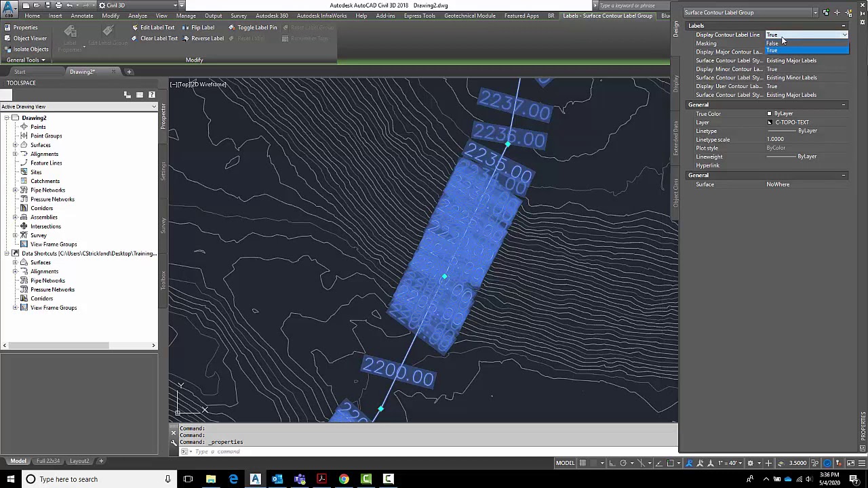Screen dimensions: 868x488
Task: Collapse Drawing2 tree node
Action: click(x=6, y=118)
